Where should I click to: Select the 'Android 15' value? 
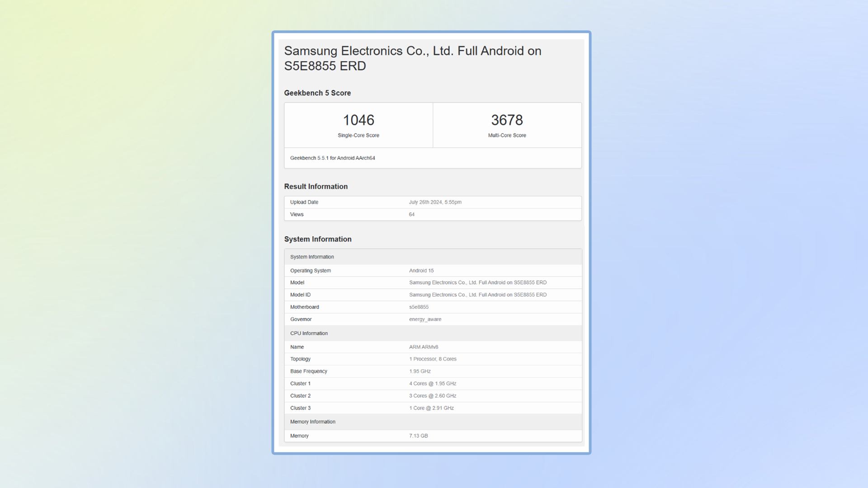coord(421,271)
